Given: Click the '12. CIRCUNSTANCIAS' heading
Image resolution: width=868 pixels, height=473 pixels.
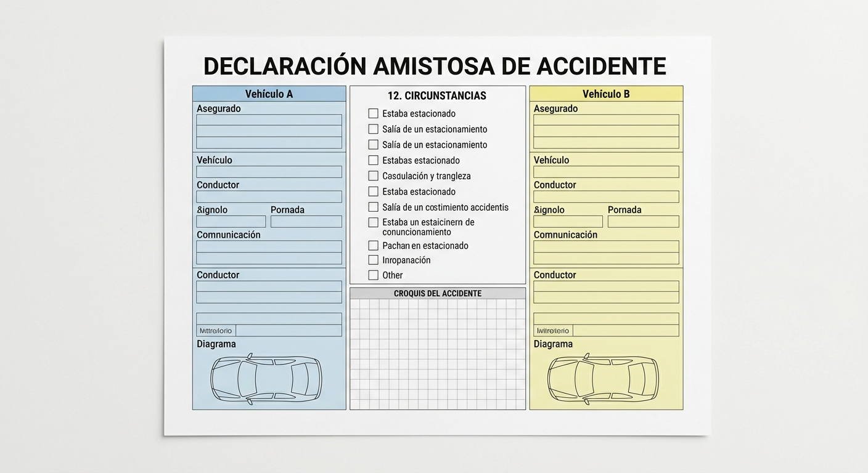Looking at the screenshot, I should (x=437, y=95).
